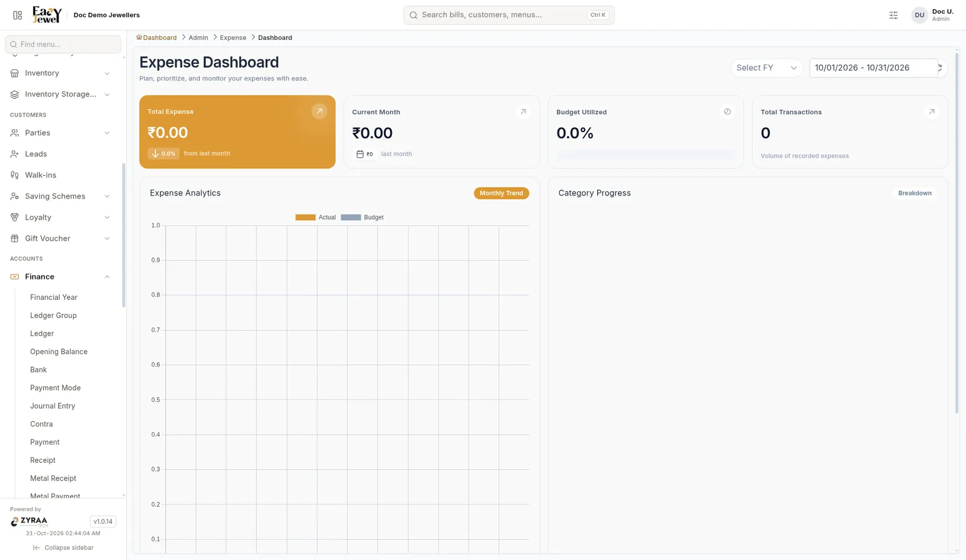Expand the Parties menu chevron

click(107, 133)
